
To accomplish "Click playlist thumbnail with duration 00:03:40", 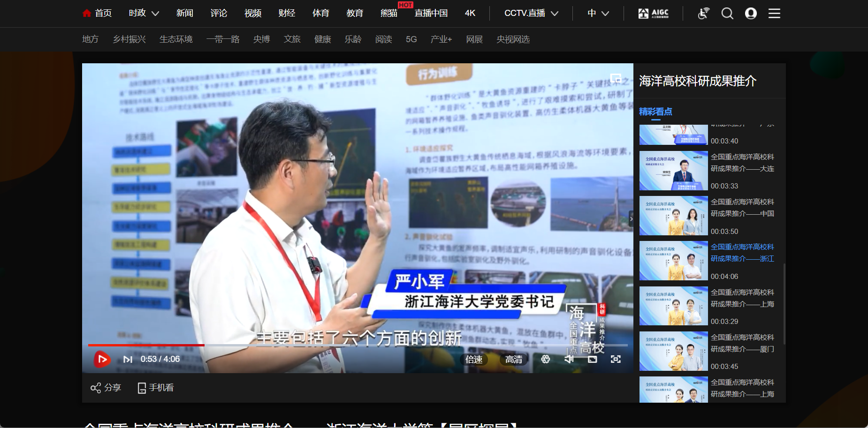I will point(673,135).
